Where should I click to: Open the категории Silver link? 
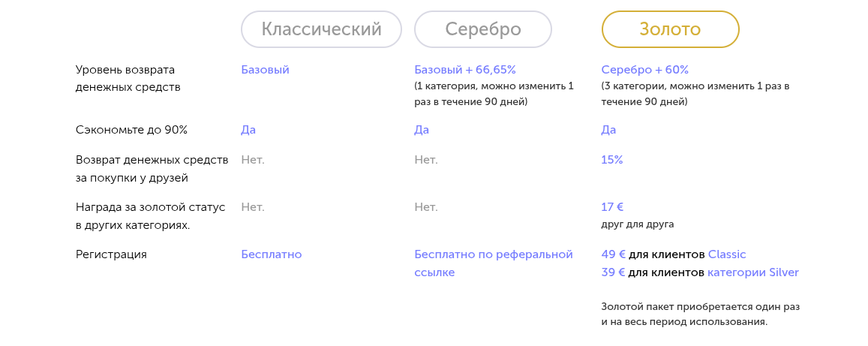point(752,272)
